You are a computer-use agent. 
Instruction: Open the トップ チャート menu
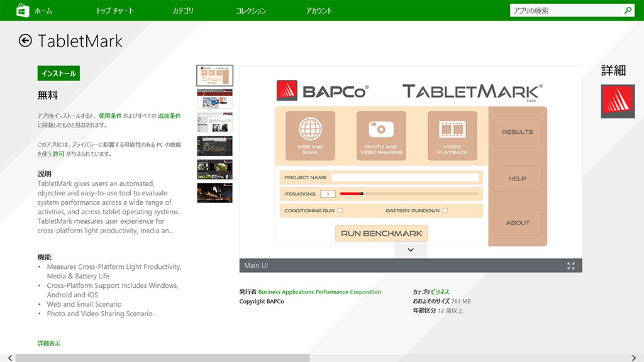115,11
